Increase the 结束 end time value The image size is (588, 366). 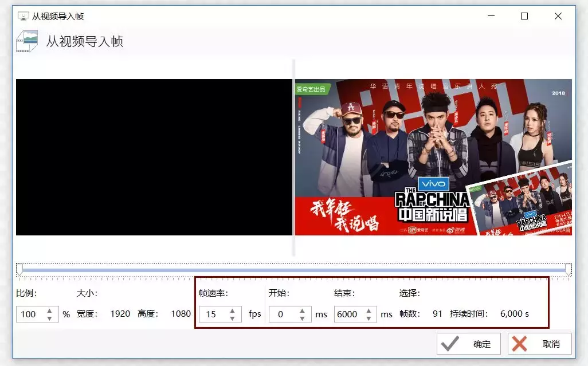(369, 310)
